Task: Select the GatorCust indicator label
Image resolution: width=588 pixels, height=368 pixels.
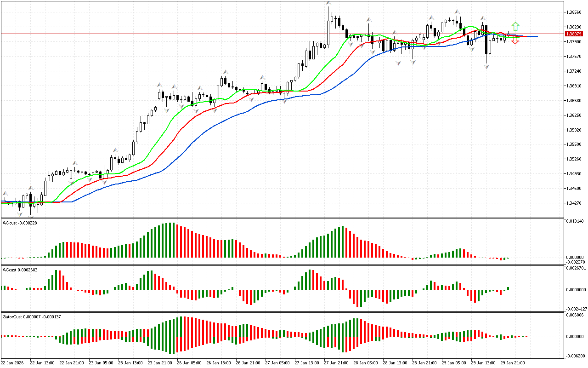Action: click(32, 316)
